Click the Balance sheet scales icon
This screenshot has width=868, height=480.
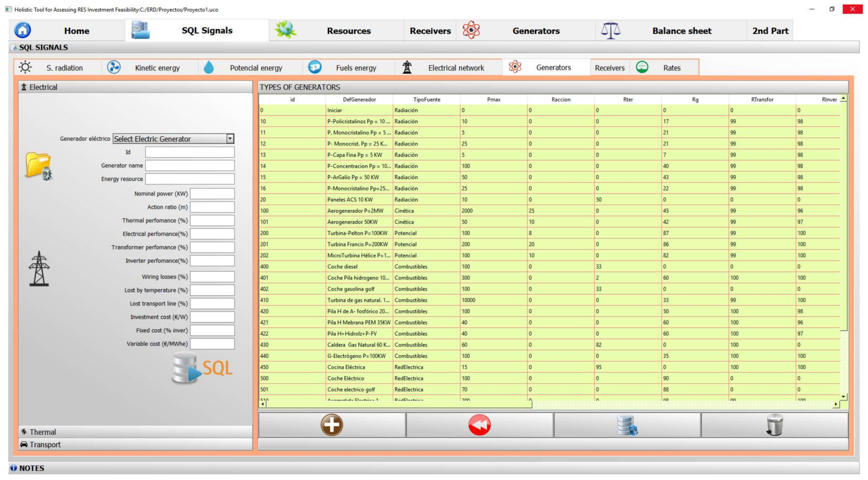610,31
